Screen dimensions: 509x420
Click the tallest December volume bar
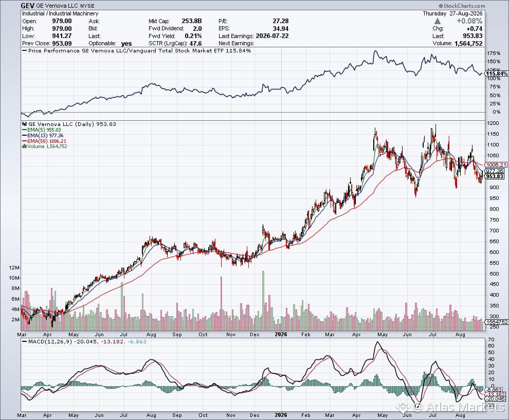click(x=263, y=301)
